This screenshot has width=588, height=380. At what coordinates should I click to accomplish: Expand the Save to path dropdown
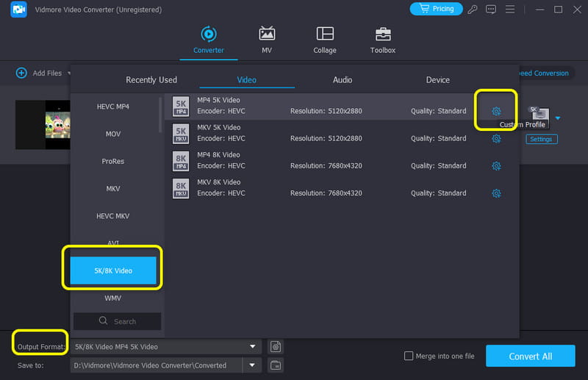pos(253,365)
